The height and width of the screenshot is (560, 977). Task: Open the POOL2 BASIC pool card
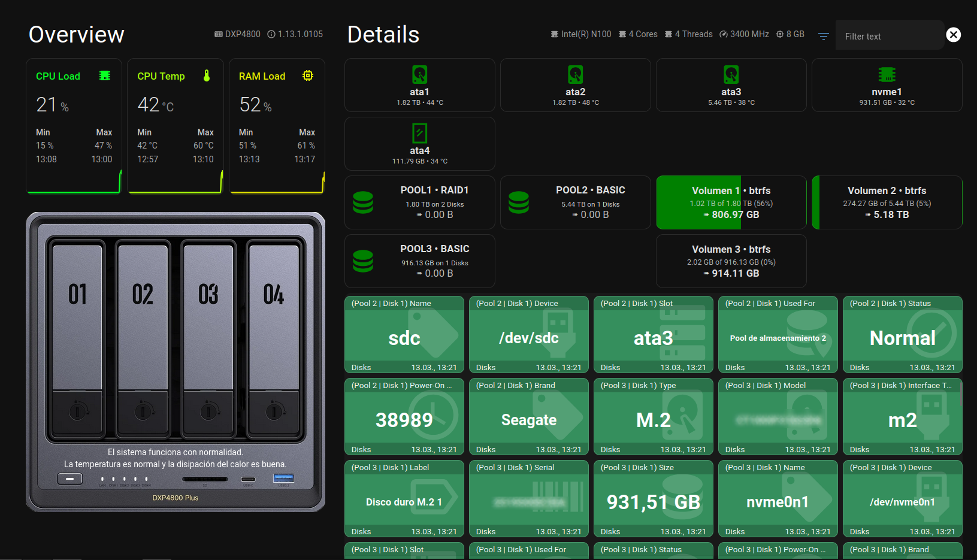(575, 202)
